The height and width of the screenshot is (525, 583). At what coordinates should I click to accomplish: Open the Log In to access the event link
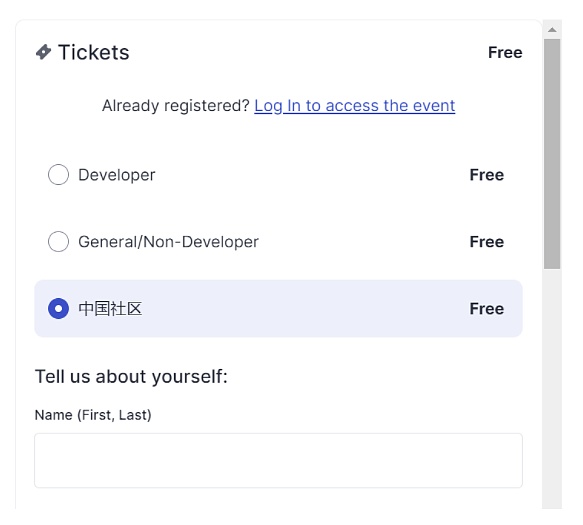click(x=354, y=106)
